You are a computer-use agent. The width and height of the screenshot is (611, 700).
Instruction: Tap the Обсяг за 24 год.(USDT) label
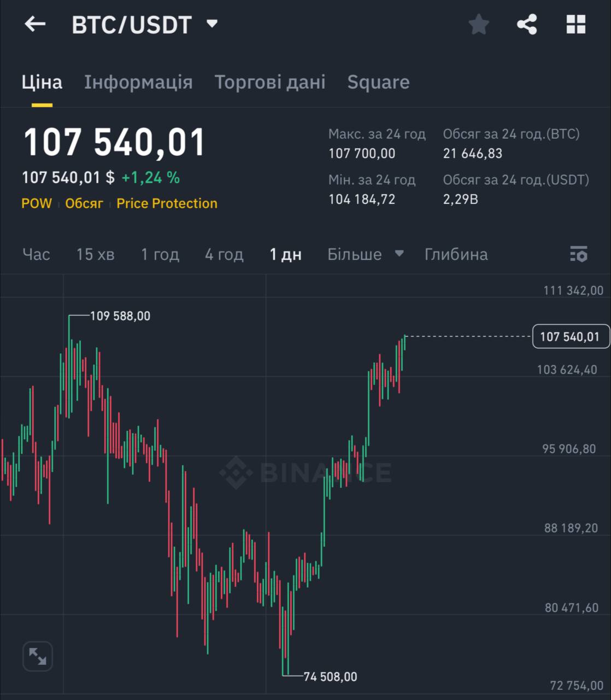(516, 180)
